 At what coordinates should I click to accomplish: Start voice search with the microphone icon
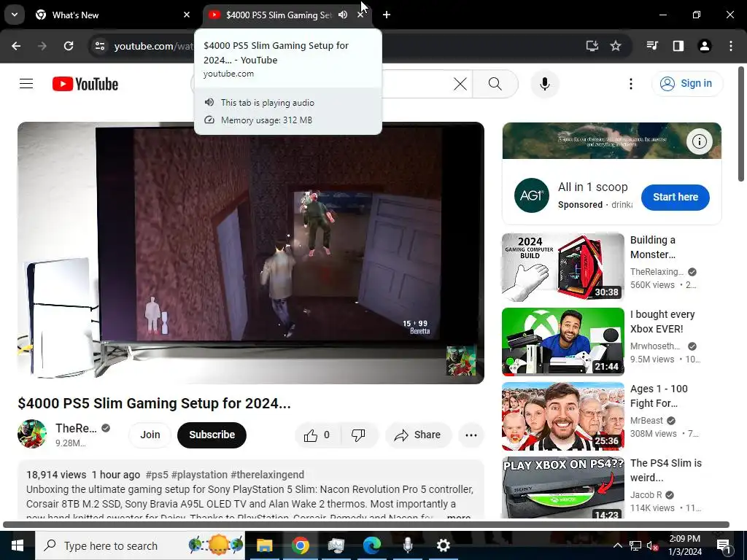[x=544, y=84]
